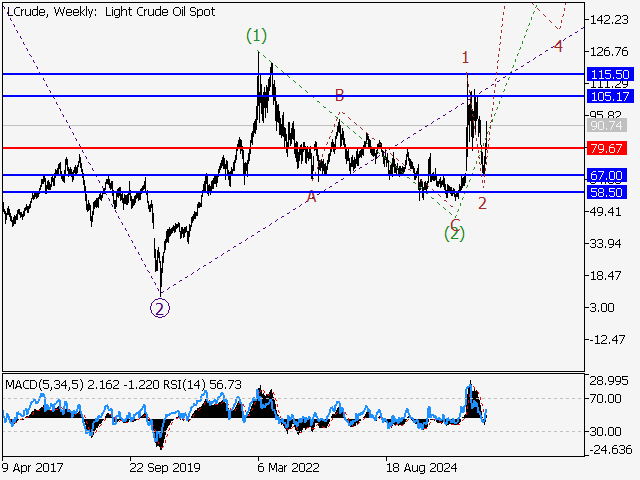Click the 28.995 indicator scale value
The image size is (640, 480).
tap(609, 381)
